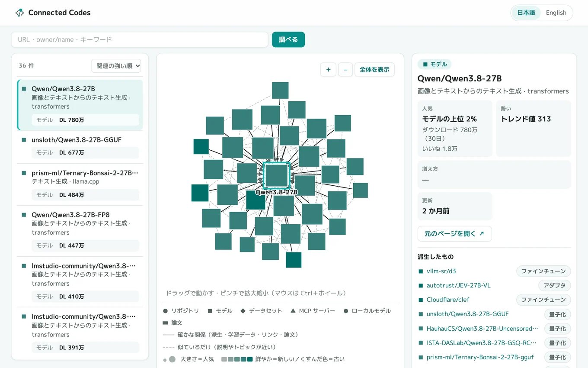Viewport: 588px width, 368px height.
Task: Zoom in the graph with the + button
Action: pyautogui.click(x=328, y=69)
